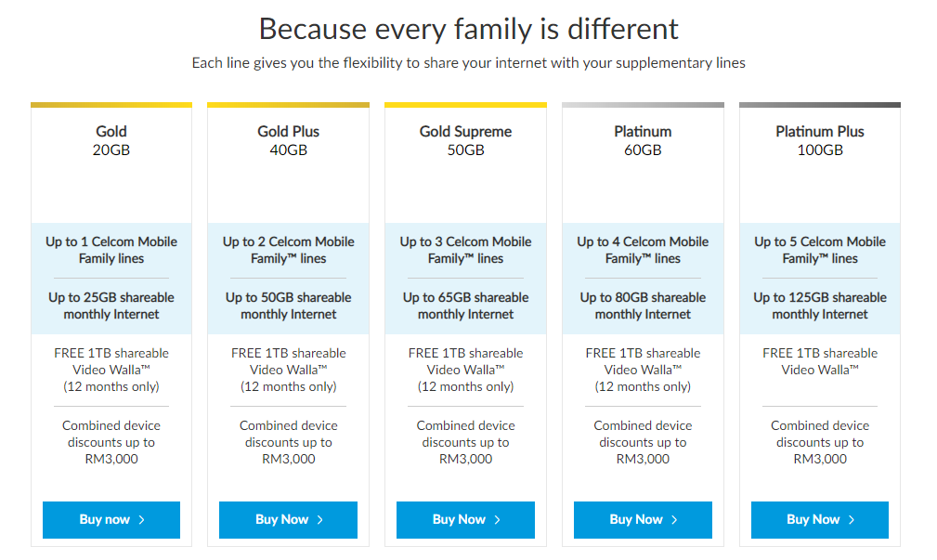Click chevron arrow on Gold Plus button

pos(320,520)
